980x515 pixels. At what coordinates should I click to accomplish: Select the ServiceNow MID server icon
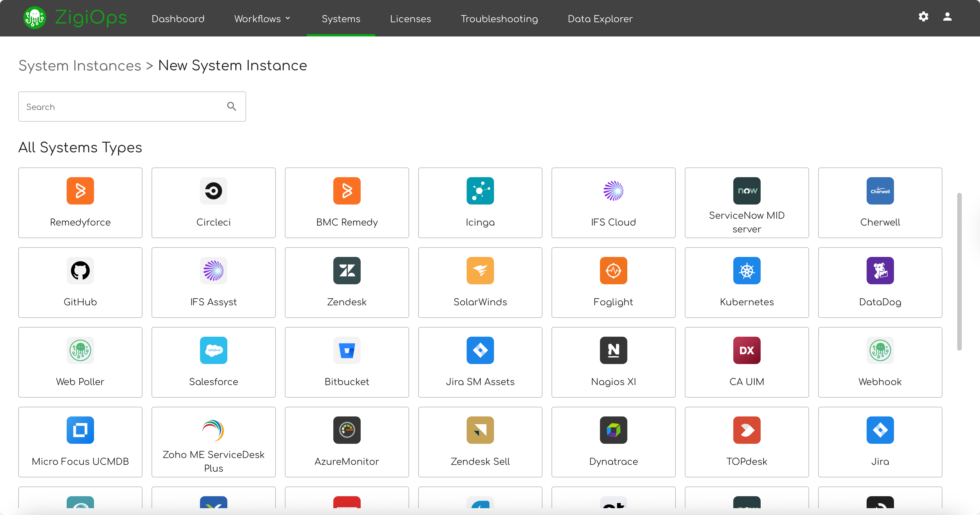tap(746, 191)
